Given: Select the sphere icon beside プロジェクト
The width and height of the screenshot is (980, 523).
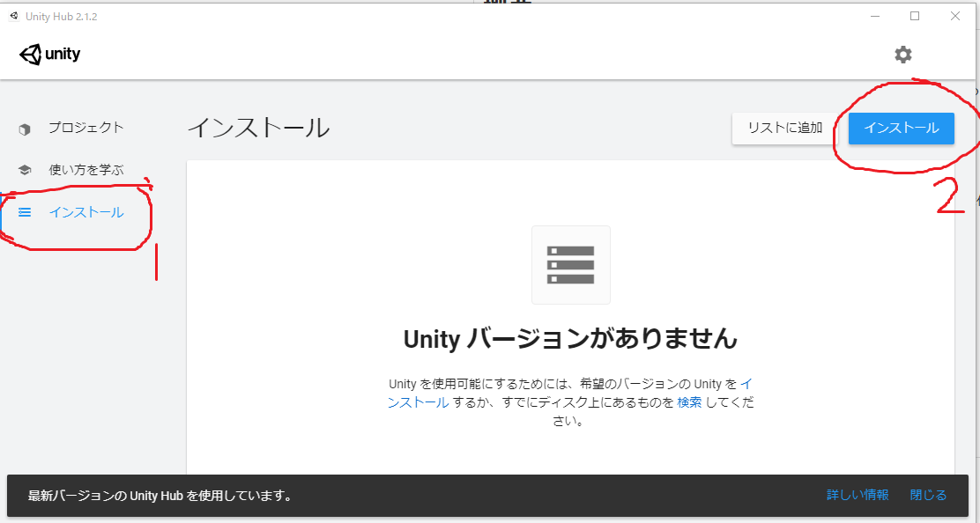Looking at the screenshot, I should click(x=25, y=128).
